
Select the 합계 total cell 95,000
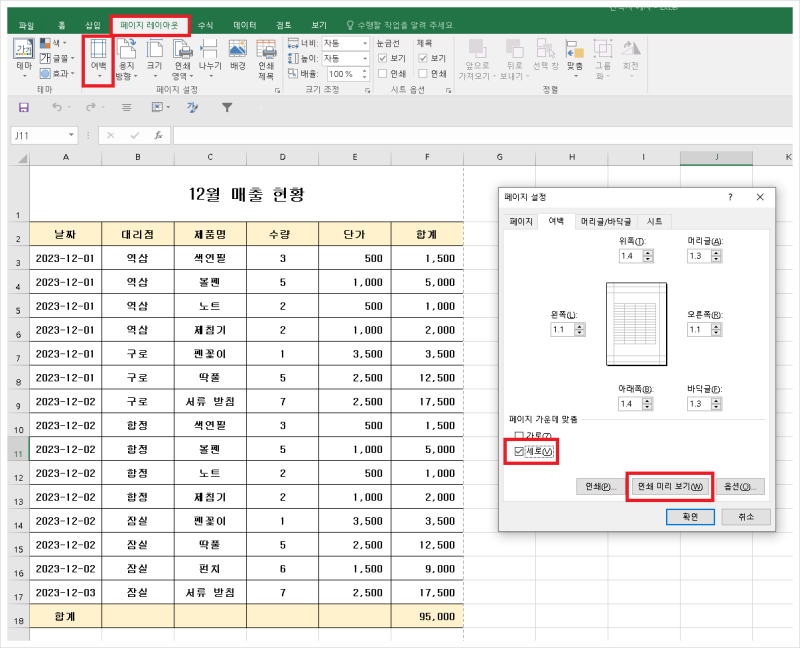tap(427, 616)
